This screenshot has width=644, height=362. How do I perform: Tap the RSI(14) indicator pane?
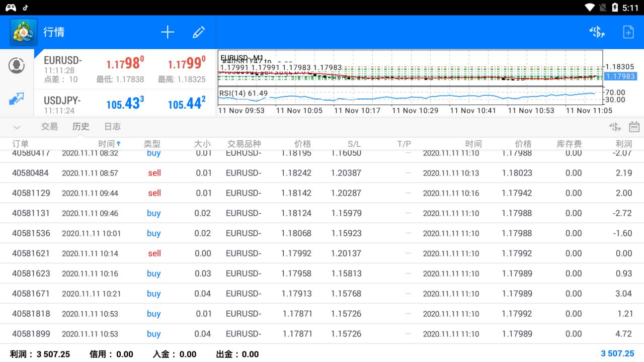click(410, 96)
